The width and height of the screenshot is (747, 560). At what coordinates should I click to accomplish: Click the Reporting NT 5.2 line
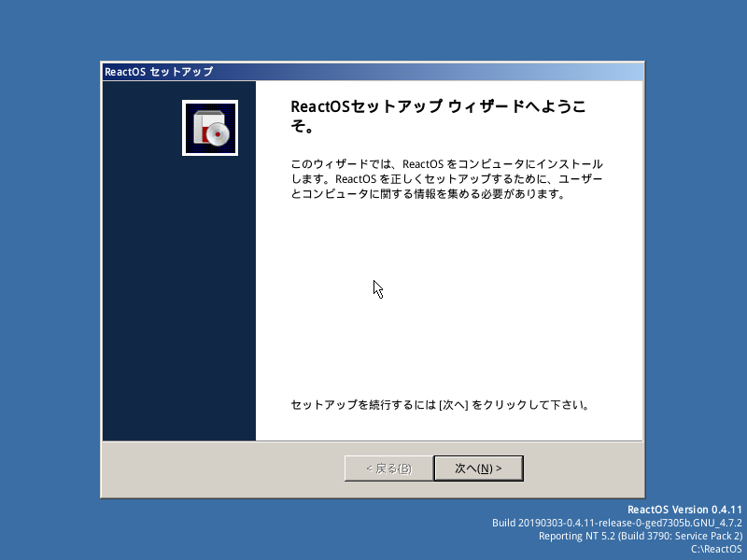641,536
